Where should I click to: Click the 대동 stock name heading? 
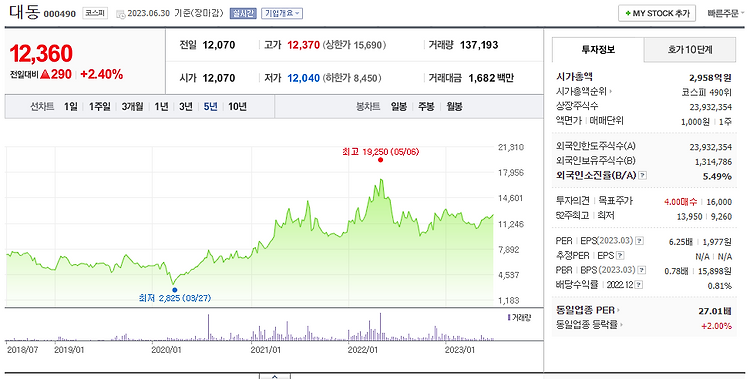24,12
